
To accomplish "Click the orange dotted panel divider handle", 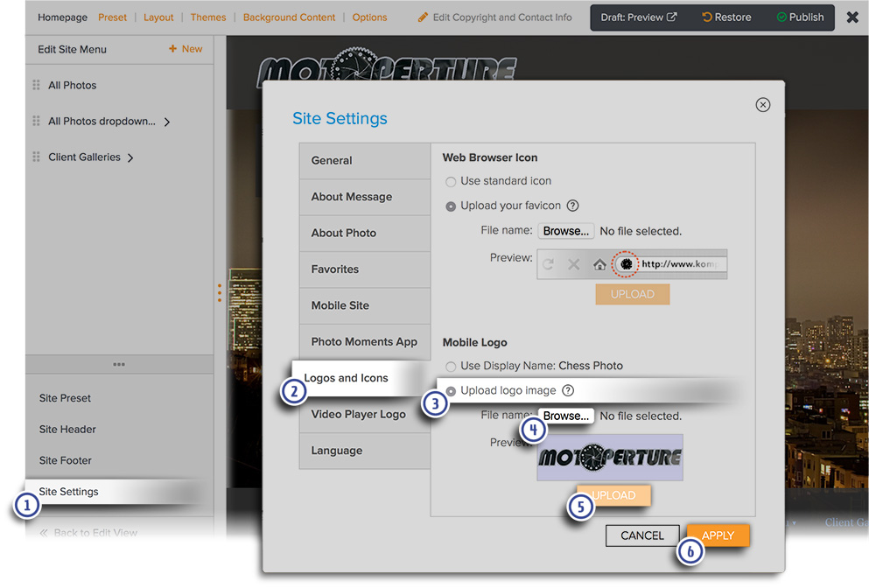I will click(x=220, y=292).
